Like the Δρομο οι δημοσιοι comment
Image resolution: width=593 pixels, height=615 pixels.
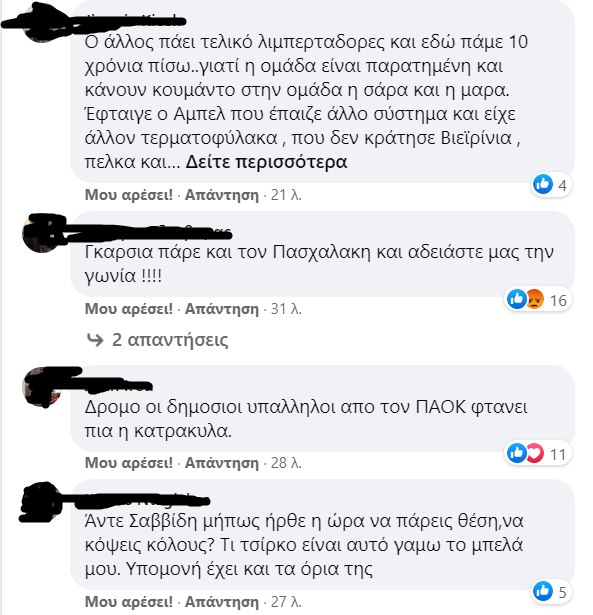(x=129, y=463)
